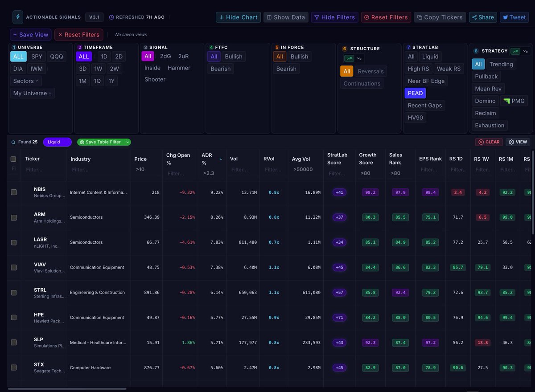Check the ARM row checkbox
Viewport: 535px width, 392px height.
click(x=14, y=217)
